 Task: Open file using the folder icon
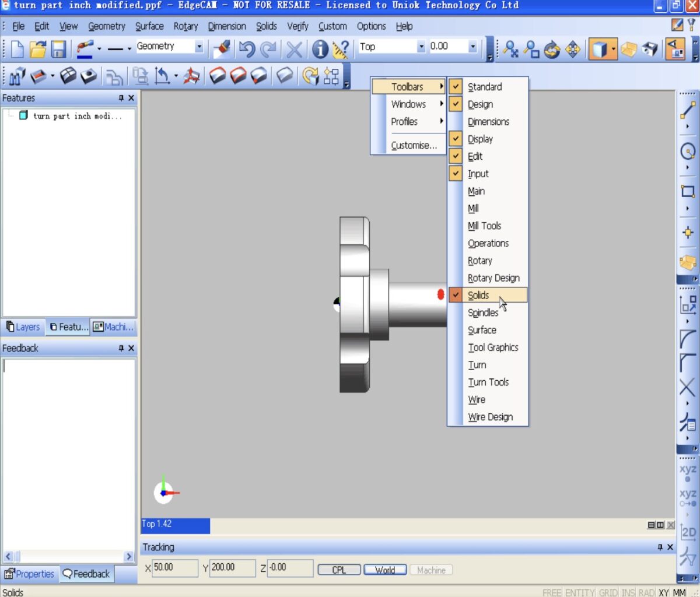38,50
